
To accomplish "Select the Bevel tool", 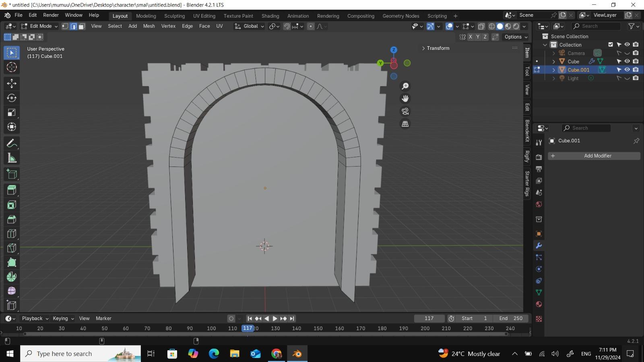I will 12,219.
